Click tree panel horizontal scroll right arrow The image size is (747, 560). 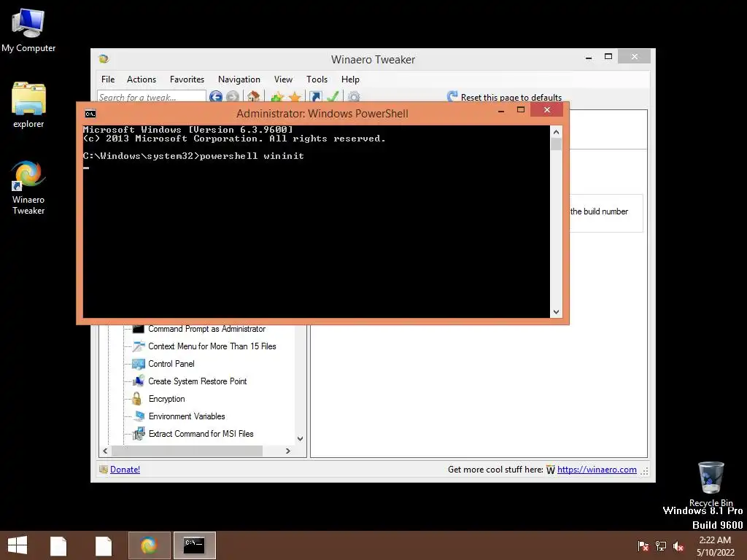tap(287, 451)
